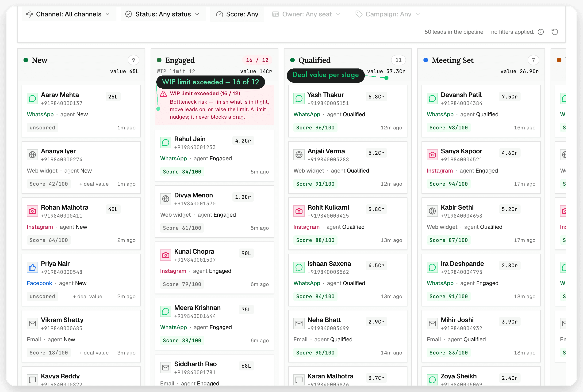Expand the Owner: Any seat dropdown
This screenshot has height=392, width=583.
pyautogui.click(x=306, y=14)
